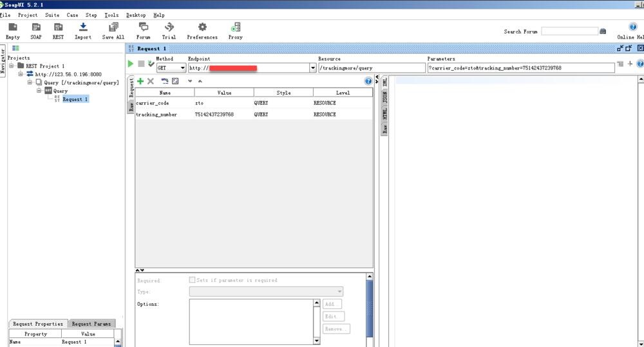
Task: Open the Desktop menu
Action: pos(136,15)
